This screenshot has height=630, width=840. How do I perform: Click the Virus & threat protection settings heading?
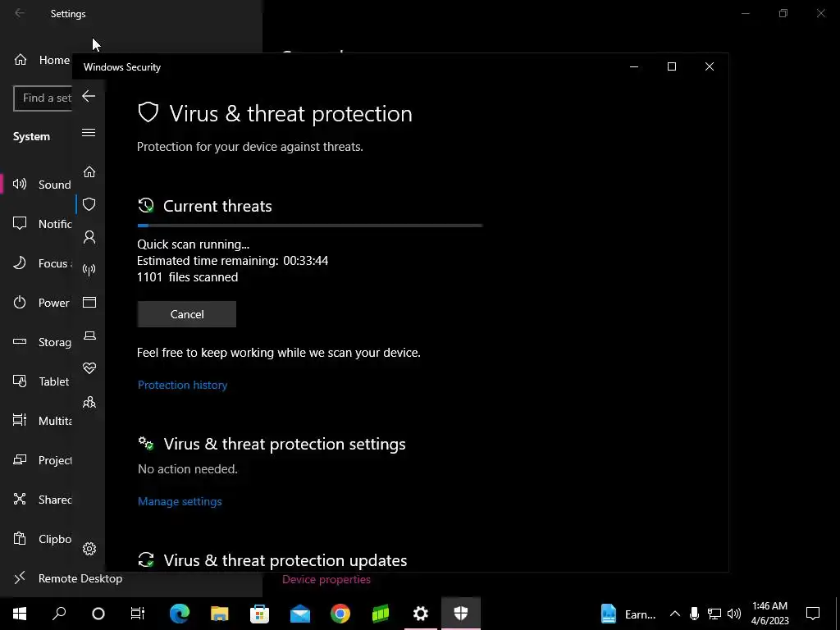coord(285,444)
